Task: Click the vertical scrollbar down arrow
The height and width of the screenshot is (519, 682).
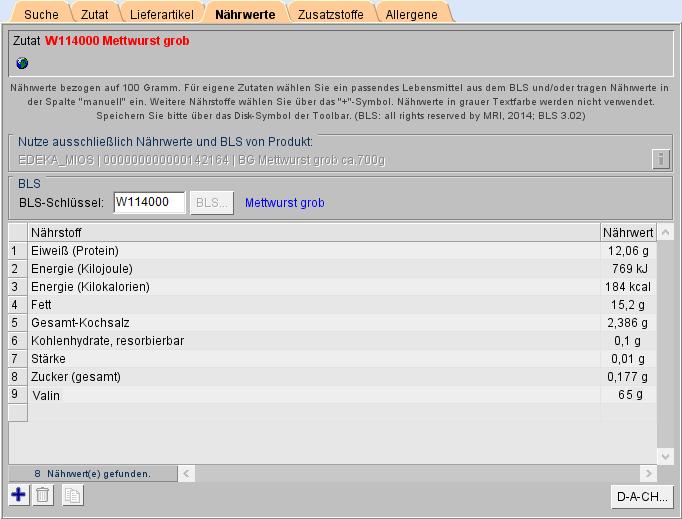Action: (665, 456)
